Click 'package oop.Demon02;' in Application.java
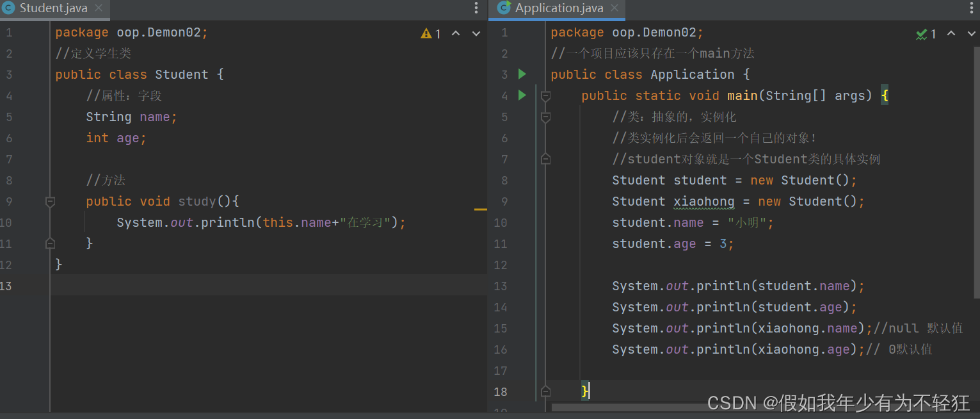The width and height of the screenshot is (980, 419). point(627,32)
